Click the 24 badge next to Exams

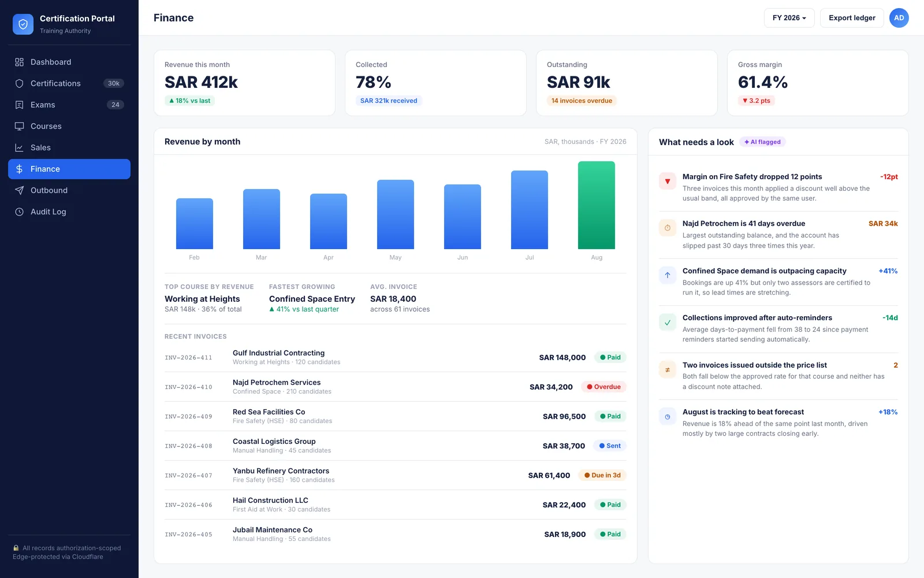tap(115, 105)
